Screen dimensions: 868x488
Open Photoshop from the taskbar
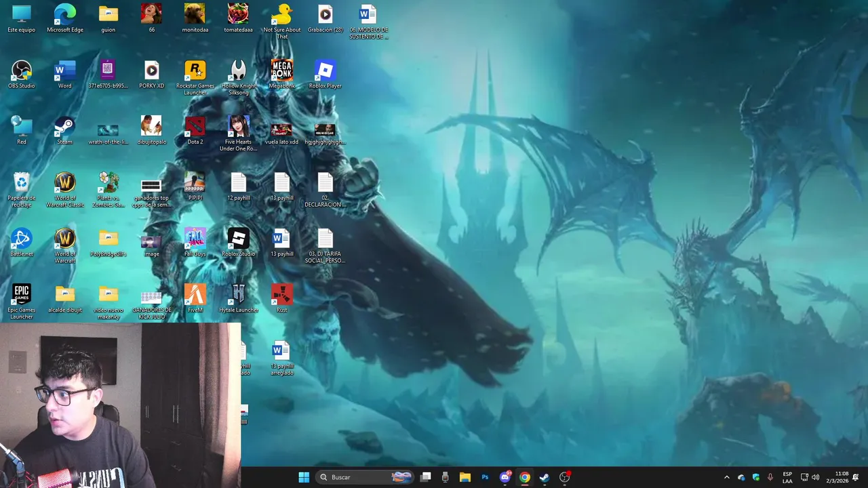pyautogui.click(x=485, y=477)
